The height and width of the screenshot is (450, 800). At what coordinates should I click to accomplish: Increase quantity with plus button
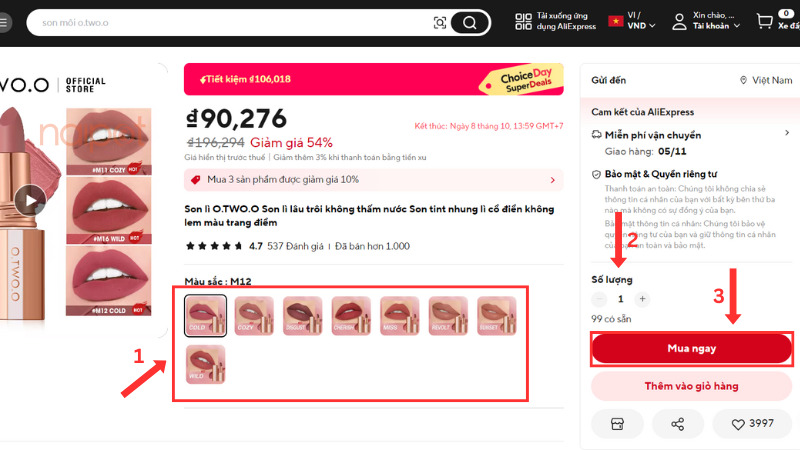(x=642, y=299)
